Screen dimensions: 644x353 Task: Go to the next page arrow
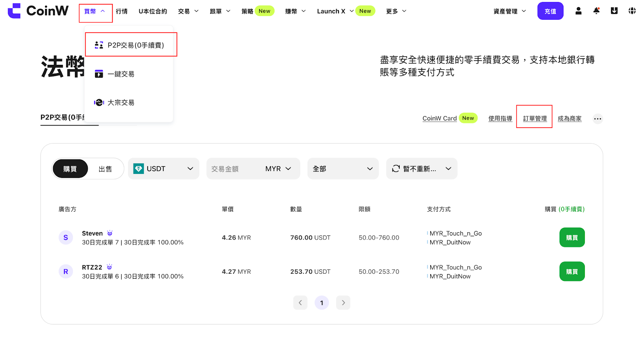343,303
